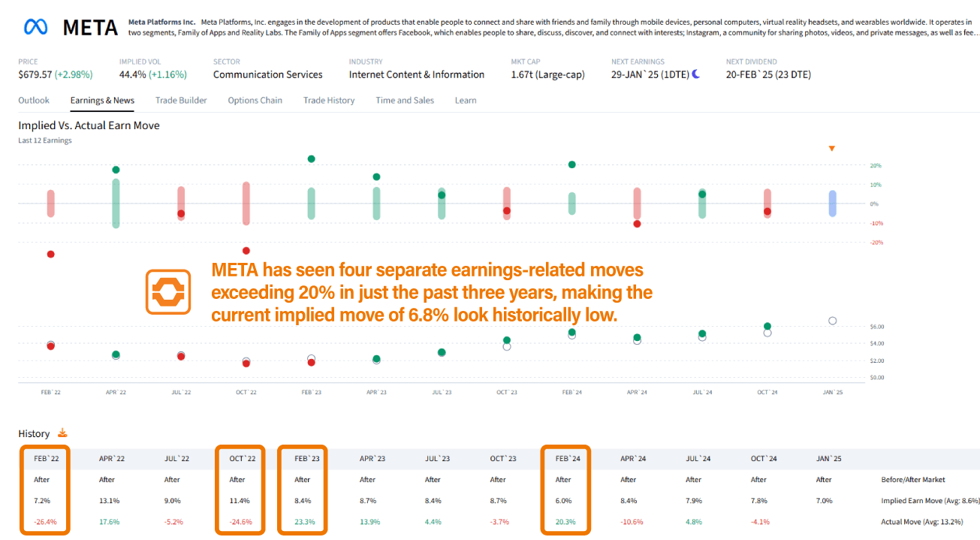Select the Earnings & News tab

point(102,100)
